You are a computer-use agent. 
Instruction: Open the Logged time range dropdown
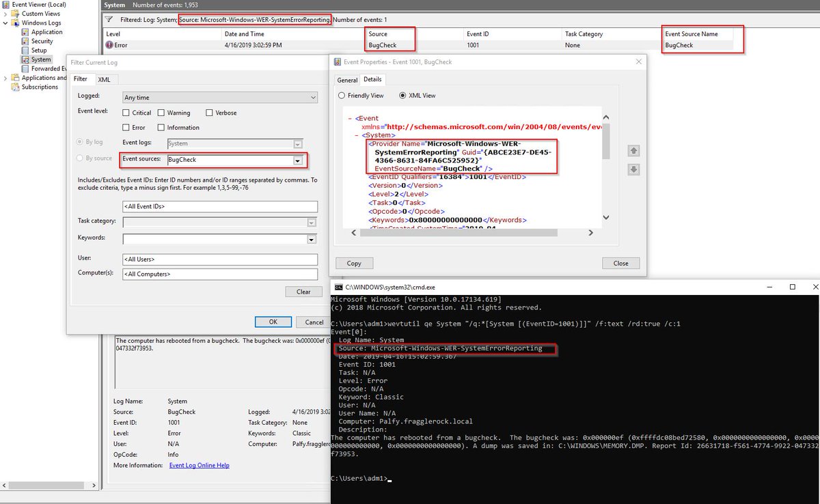tap(314, 96)
